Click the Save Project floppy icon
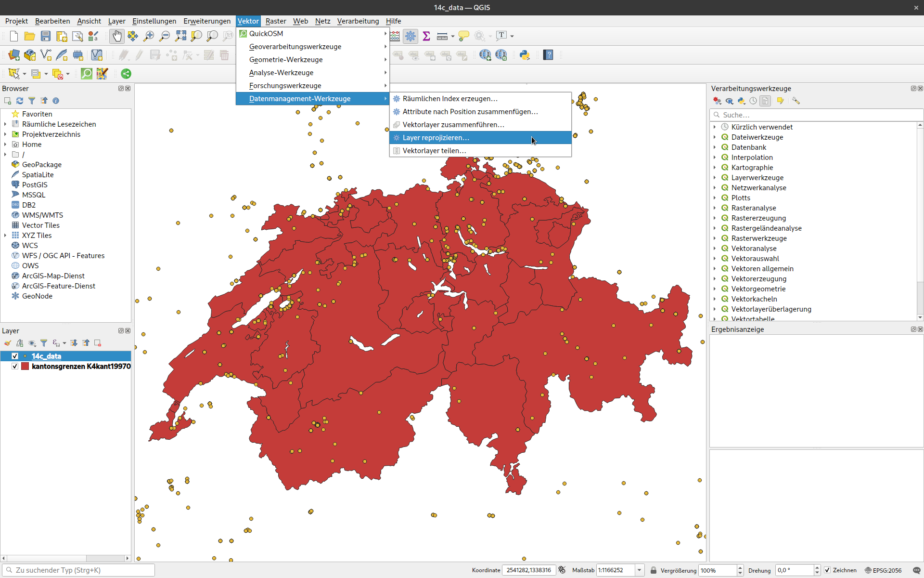924x578 pixels. tap(46, 36)
